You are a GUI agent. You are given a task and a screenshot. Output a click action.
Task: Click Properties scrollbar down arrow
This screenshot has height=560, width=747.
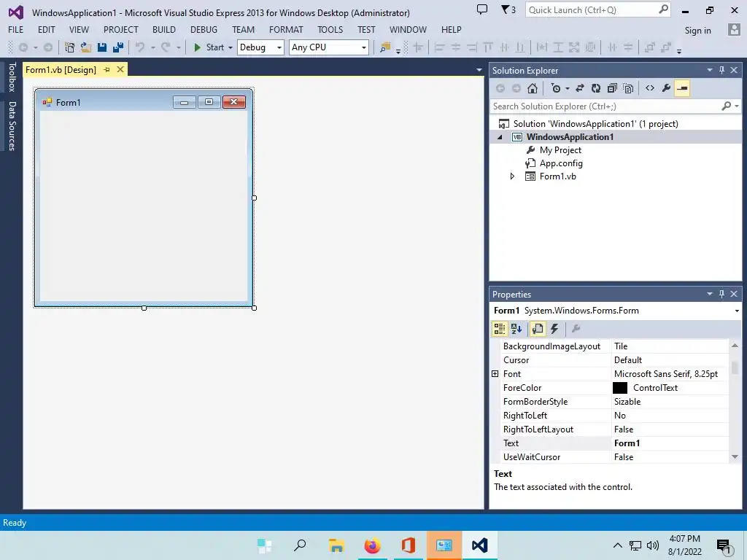[x=735, y=456]
